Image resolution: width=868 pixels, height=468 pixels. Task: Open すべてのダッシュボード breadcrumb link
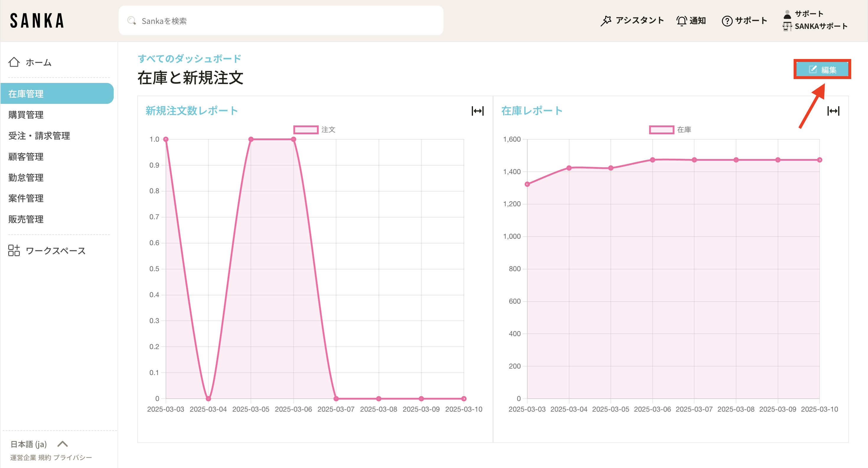[x=189, y=59]
